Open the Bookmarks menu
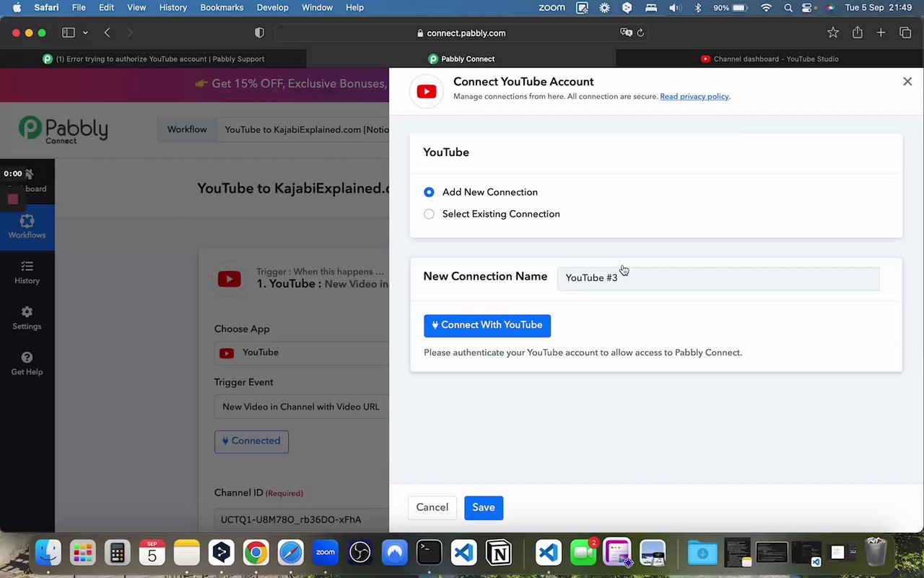The height and width of the screenshot is (578, 924). (x=222, y=8)
